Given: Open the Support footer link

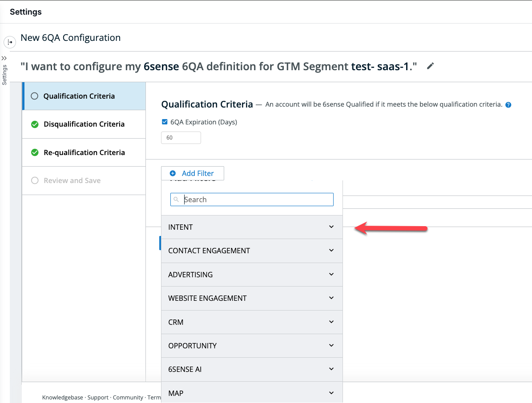Looking at the screenshot, I should [x=98, y=397].
